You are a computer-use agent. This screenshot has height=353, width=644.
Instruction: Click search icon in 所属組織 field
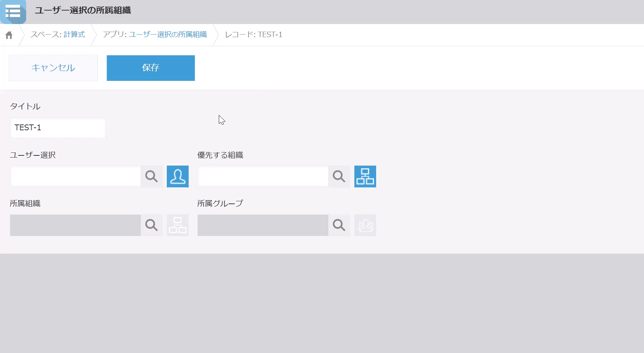152,225
